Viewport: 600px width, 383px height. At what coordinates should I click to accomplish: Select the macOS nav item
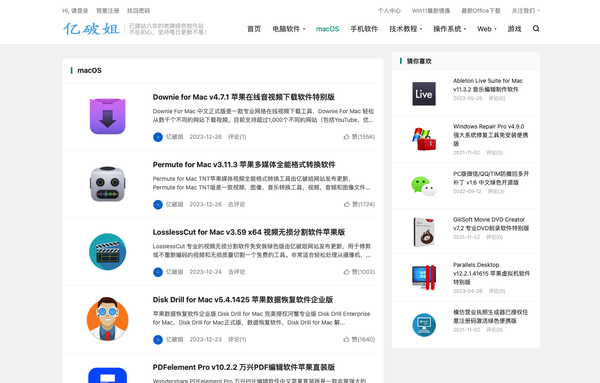click(x=328, y=29)
